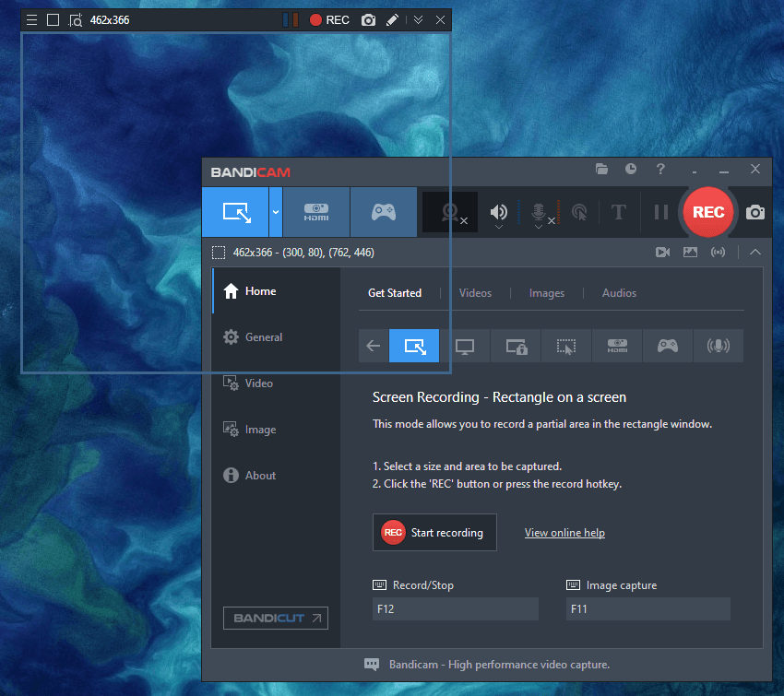Screen dimensions: 784x696
Task: Open the output folder icon in the title bar
Action: (601, 170)
